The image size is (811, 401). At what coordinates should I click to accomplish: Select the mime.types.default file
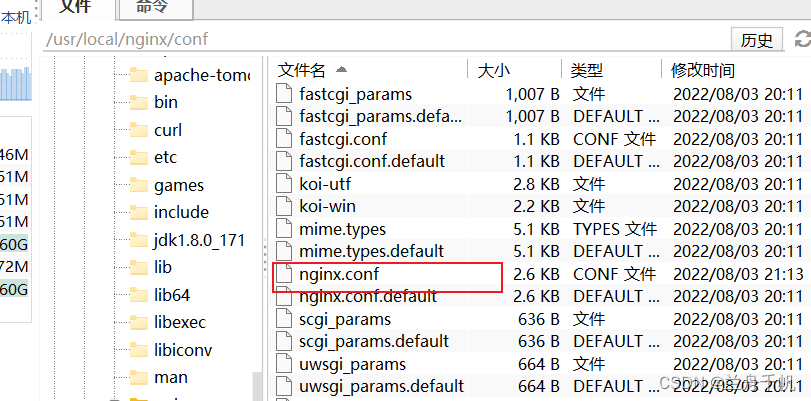click(x=371, y=251)
